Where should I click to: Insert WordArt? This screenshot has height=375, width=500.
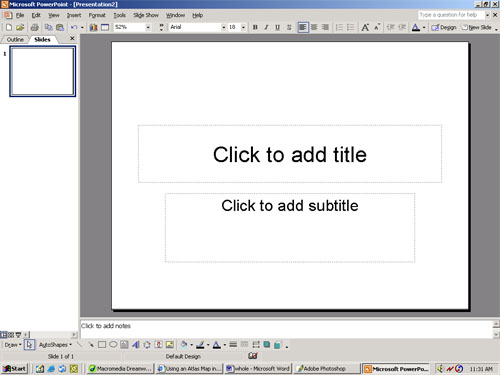[x=136, y=345]
